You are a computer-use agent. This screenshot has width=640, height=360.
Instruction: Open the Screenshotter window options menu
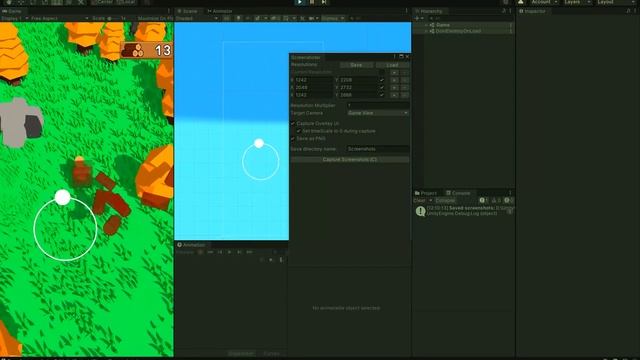click(394, 57)
